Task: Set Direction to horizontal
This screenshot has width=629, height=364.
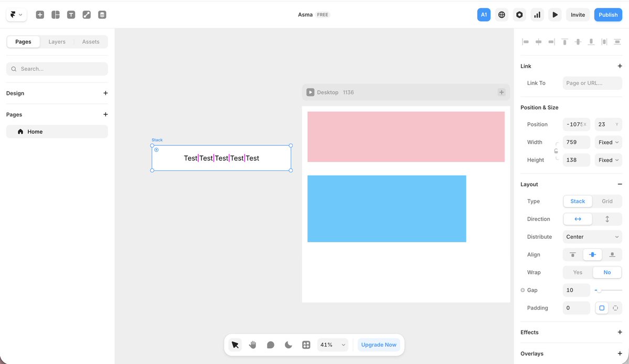Action: coord(578,219)
